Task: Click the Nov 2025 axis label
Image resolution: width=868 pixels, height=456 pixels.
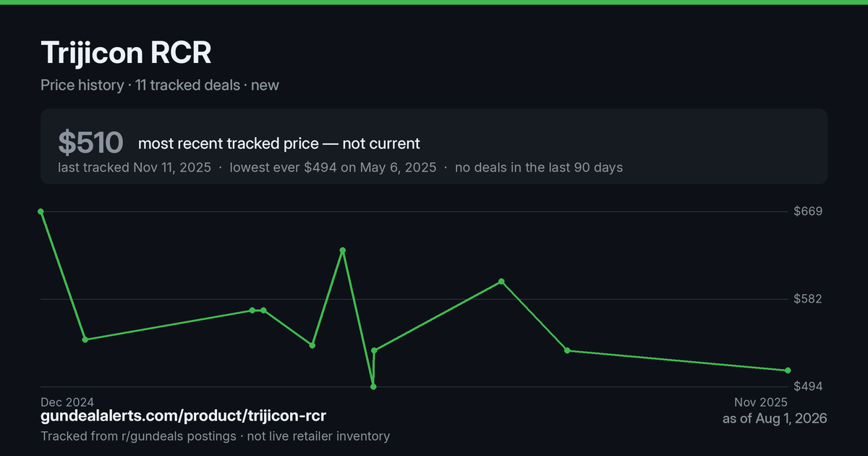Action: click(x=761, y=402)
